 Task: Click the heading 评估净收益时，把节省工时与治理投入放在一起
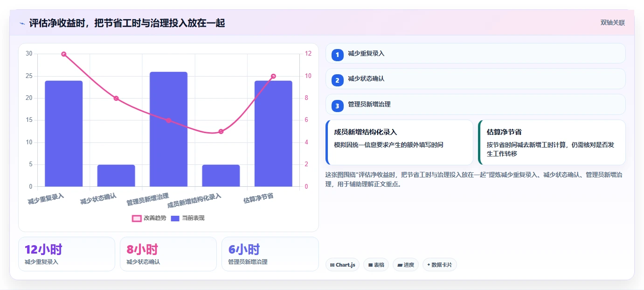pyautogui.click(x=127, y=23)
